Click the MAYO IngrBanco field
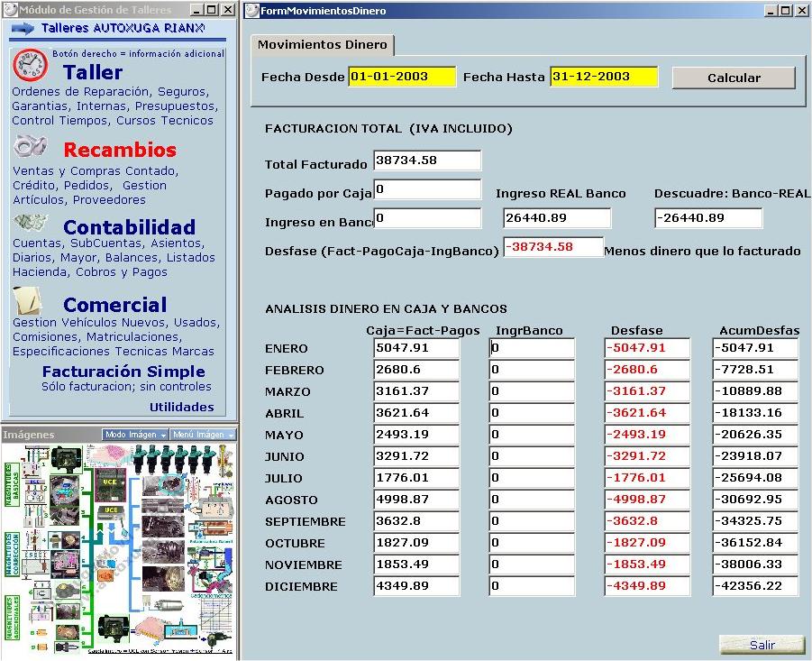 point(532,436)
